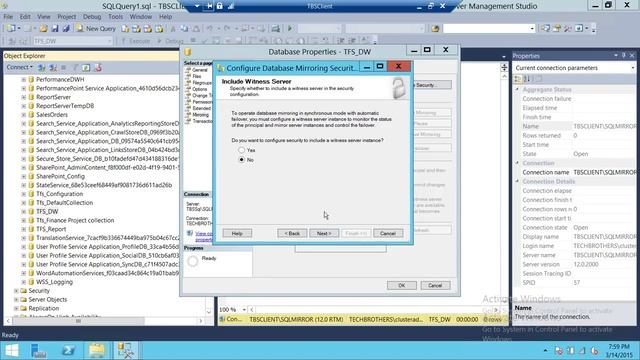Click the last icon in Object Explorer toolbar
Image resolution: width=640 pixels, height=360 pixels.
[x=98, y=68]
